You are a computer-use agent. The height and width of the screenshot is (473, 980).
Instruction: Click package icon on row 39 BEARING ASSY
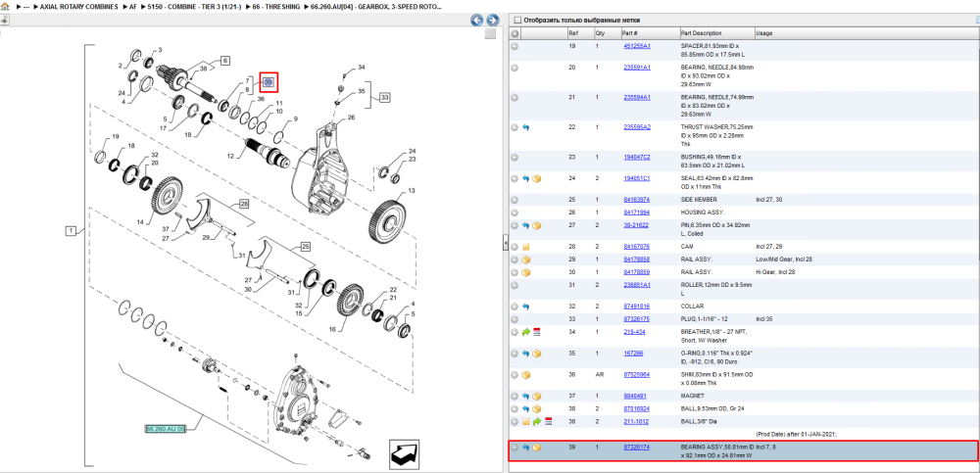[536, 448]
